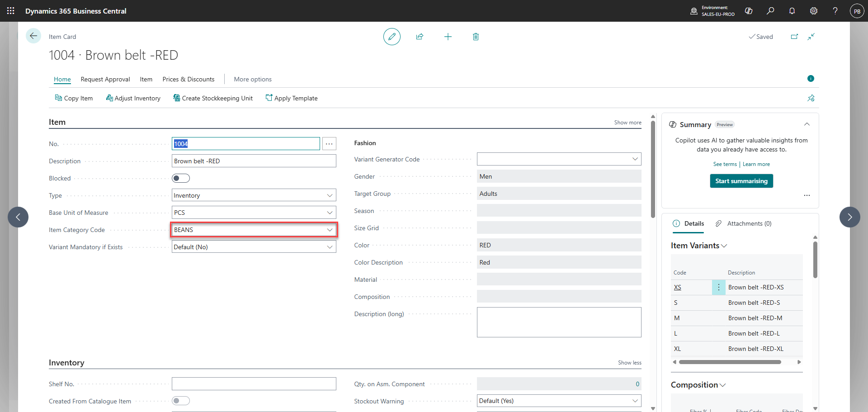
Task: Go to the previous record arrow
Action: click(x=18, y=217)
